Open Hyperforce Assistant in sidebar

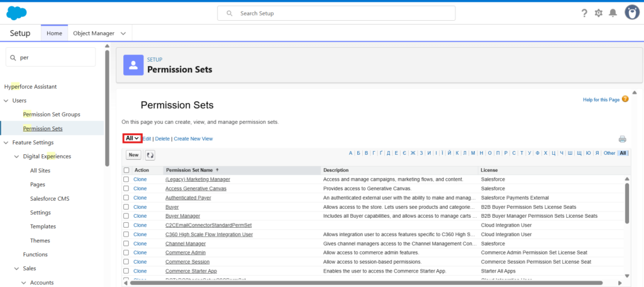coord(30,87)
